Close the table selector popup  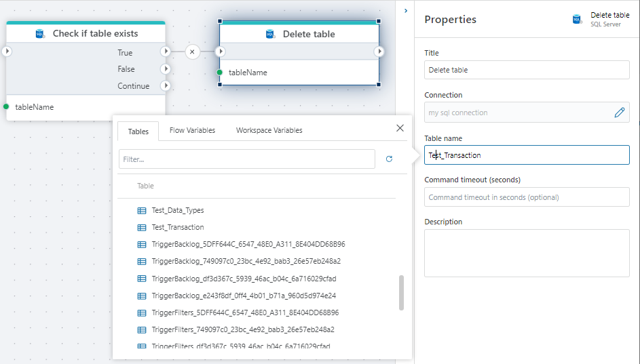tap(400, 128)
